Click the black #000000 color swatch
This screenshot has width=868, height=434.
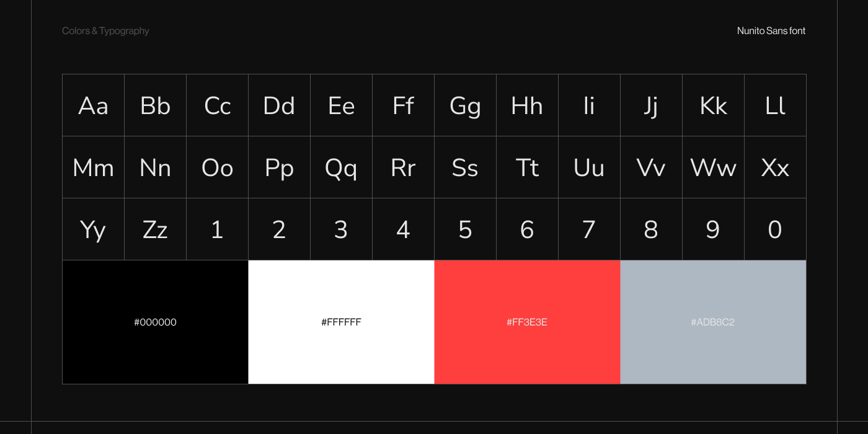tap(155, 322)
